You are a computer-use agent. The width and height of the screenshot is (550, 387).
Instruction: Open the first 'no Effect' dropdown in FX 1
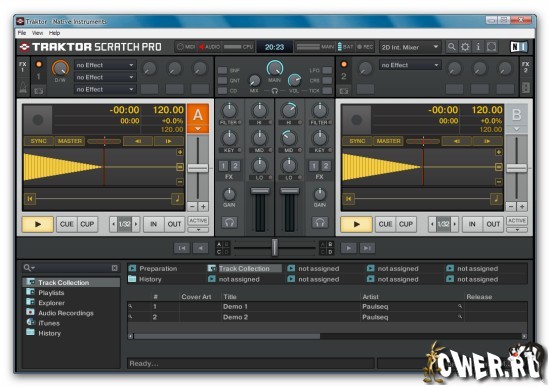pyautogui.click(x=105, y=65)
